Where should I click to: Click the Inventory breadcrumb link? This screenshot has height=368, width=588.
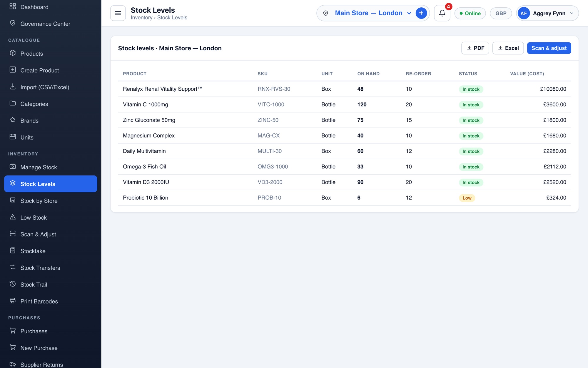(141, 18)
